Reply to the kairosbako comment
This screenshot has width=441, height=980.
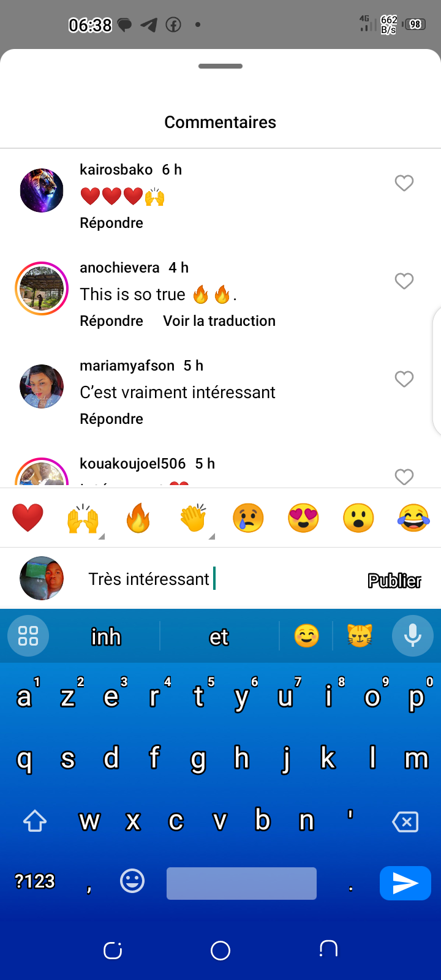pos(111,223)
